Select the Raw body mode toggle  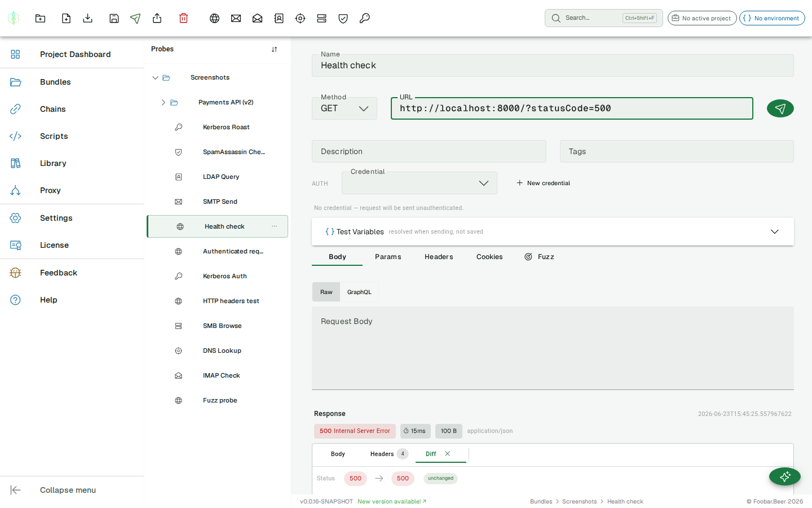click(326, 292)
